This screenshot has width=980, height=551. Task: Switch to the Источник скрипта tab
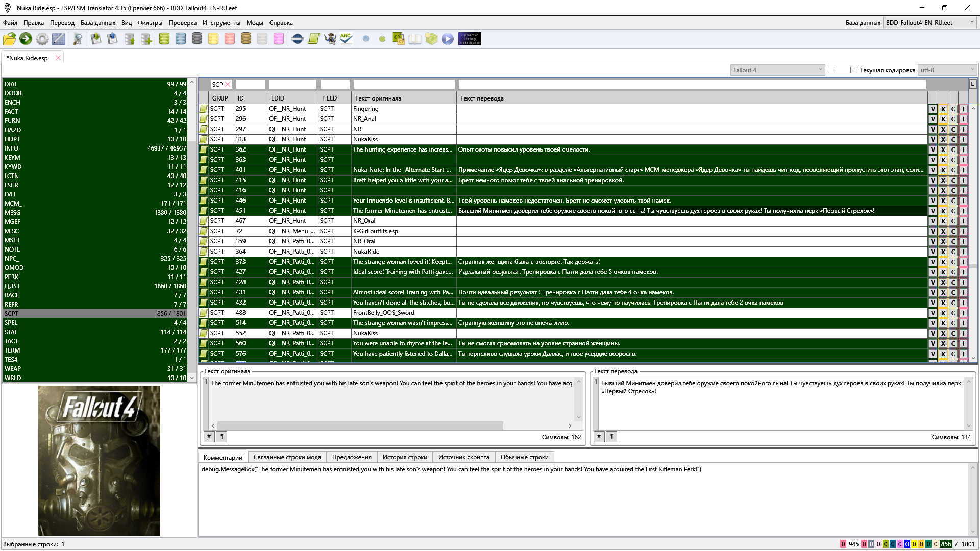pyautogui.click(x=463, y=457)
